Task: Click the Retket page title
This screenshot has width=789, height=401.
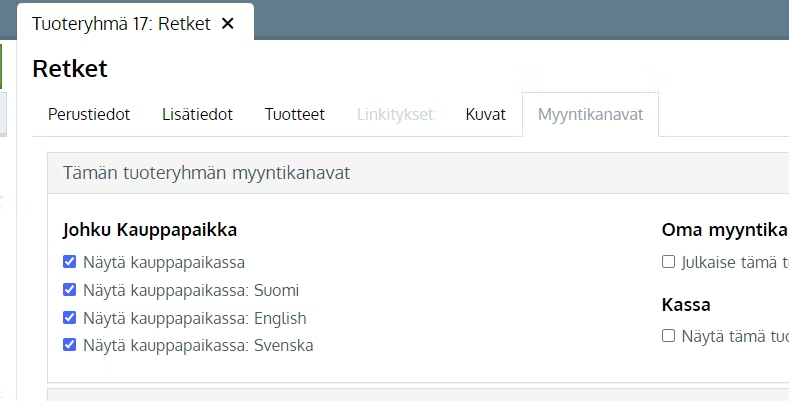Action: [x=70, y=68]
